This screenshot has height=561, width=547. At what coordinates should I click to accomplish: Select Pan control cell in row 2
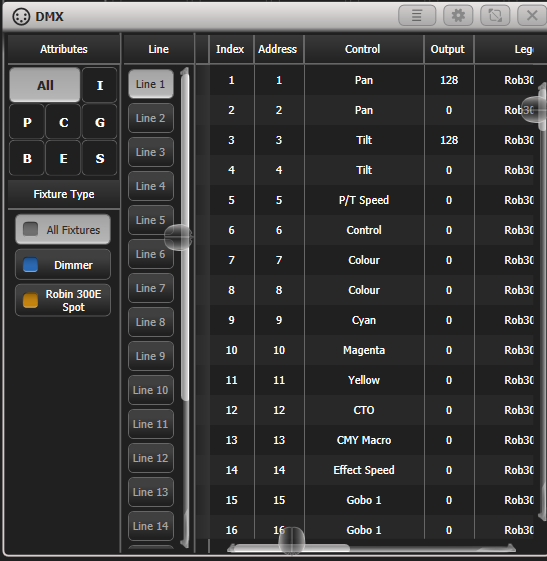coord(364,110)
